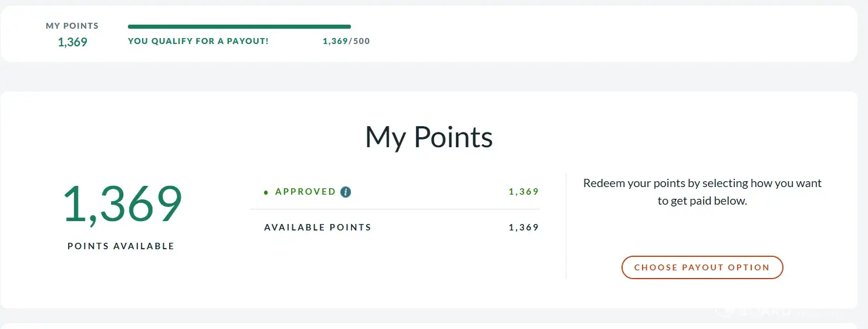
Task: Click the AVAILABLE POINTS row label
Action: click(x=318, y=228)
